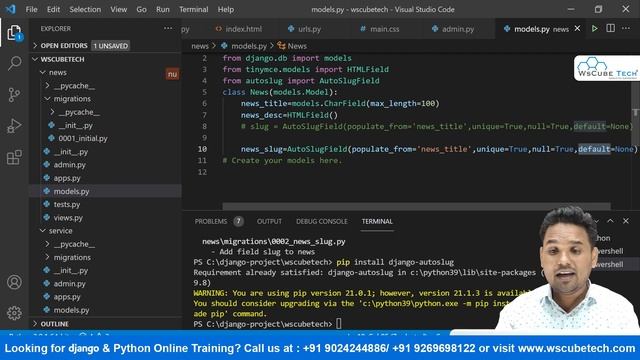
Task: Open the Terminal menu
Action: tap(193, 9)
